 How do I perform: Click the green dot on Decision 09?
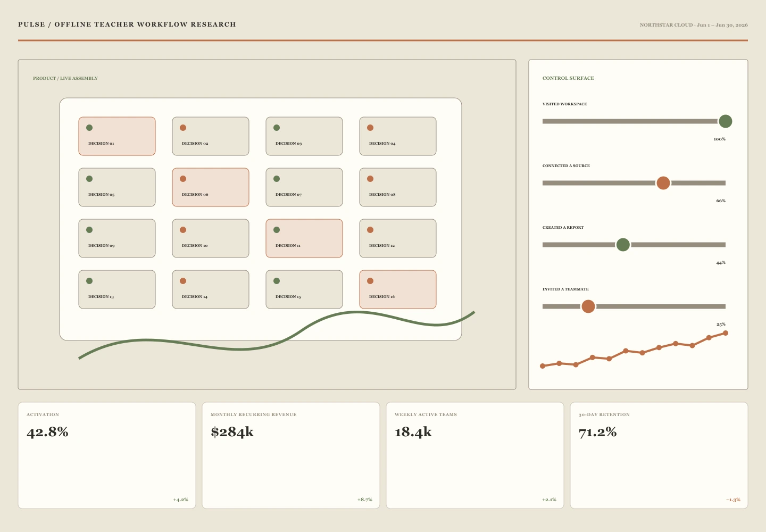pos(89,230)
